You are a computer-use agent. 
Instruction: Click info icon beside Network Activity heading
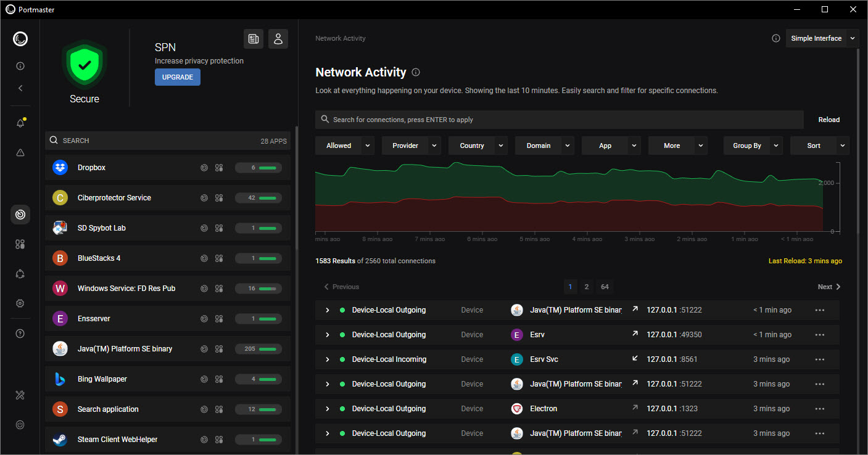416,72
